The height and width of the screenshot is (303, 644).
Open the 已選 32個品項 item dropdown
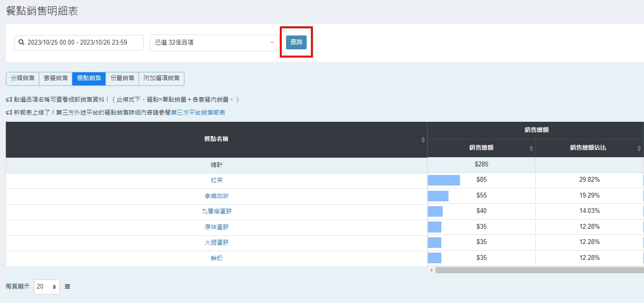point(214,43)
